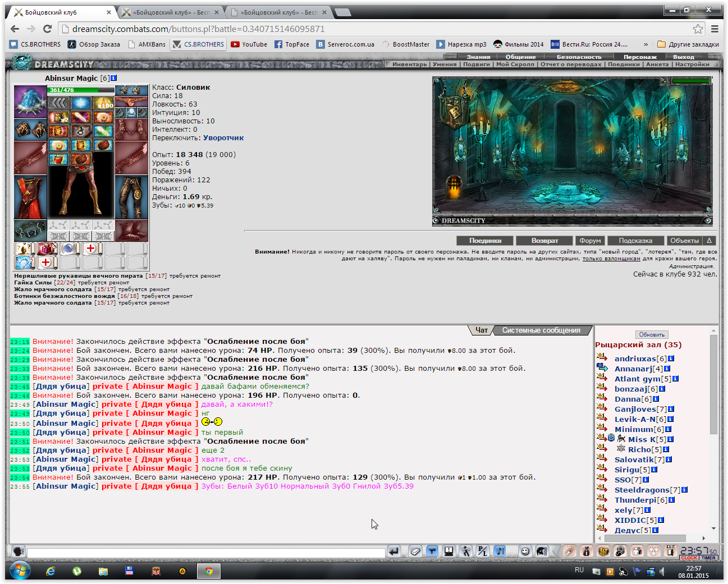The width and height of the screenshot is (728, 584).
Task: Click the EXIT game icon in bottom bar
Action: point(671,551)
